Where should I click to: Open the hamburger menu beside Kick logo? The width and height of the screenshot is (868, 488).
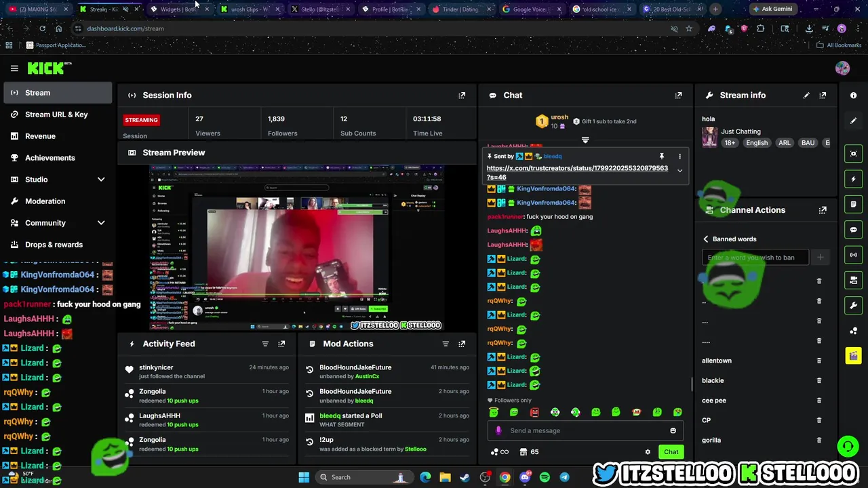click(x=14, y=68)
